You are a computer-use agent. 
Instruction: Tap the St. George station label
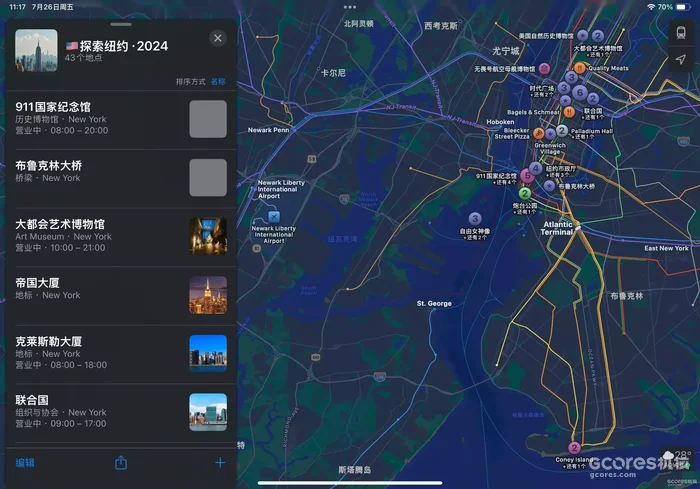point(434,303)
